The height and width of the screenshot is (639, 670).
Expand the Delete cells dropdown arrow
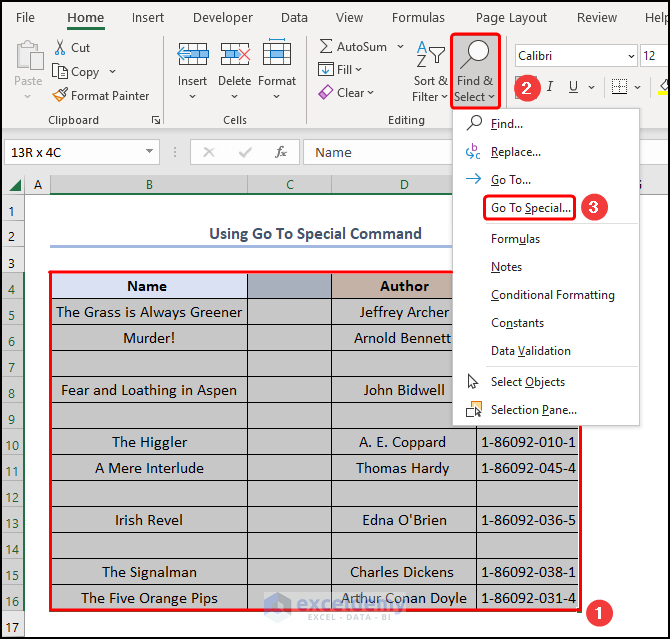pyautogui.click(x=235, y=97)
